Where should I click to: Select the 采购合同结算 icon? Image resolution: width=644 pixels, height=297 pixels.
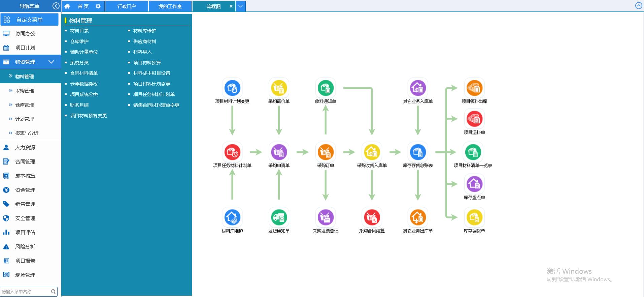(372, 217)
